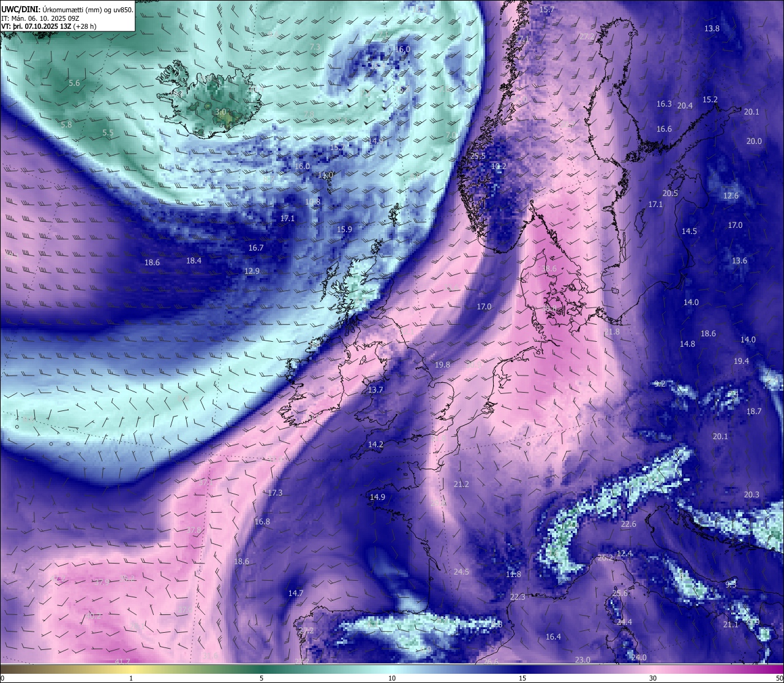
Task: Click the 17.3 value on the map
Action: click(x=275, y=492)
